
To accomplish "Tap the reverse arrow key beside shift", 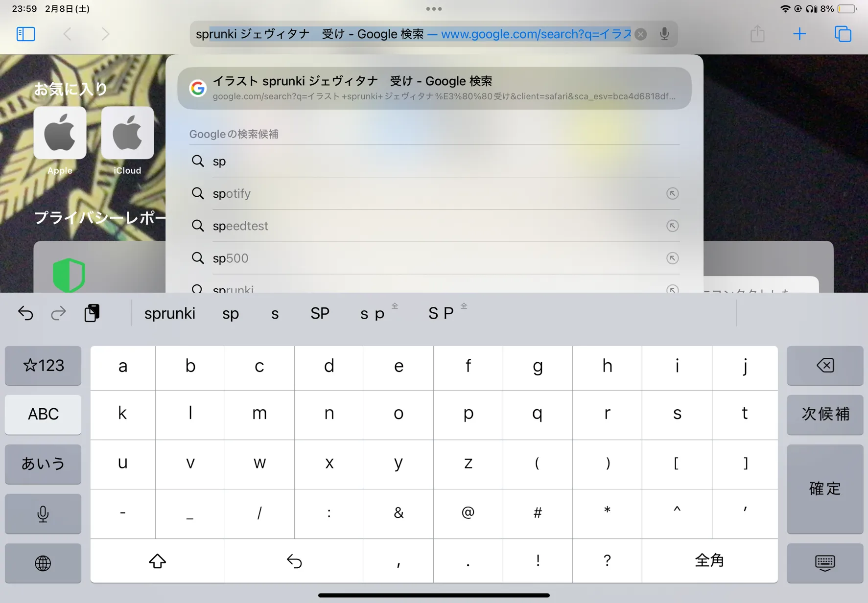I will [294, 561].
